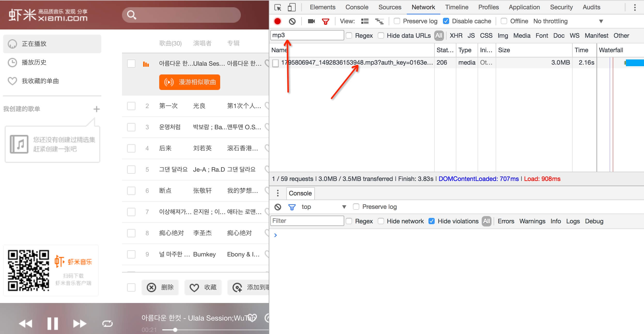Pause the current song
The height and width of the screenshot is (334, 644).
tap(53, 323)
